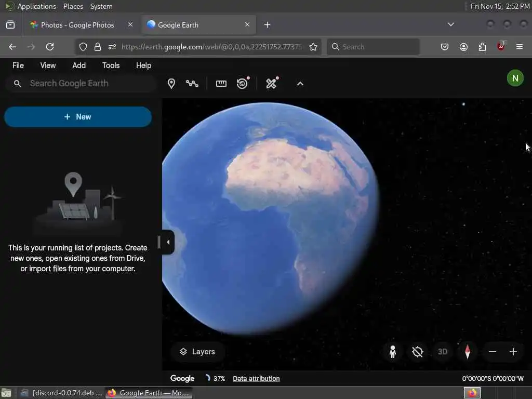Open site permissions icon in address bar
532x399 pixels.
click(x=112, y=47)
